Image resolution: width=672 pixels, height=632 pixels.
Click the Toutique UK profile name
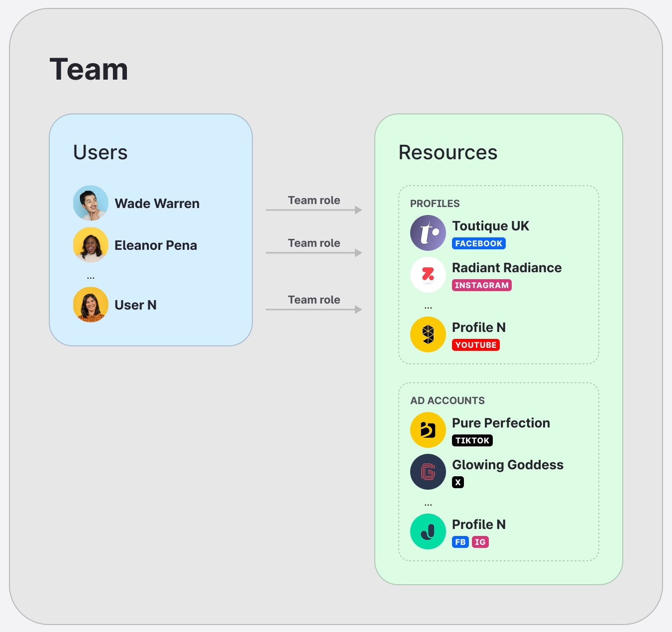[x=490, y=226]
